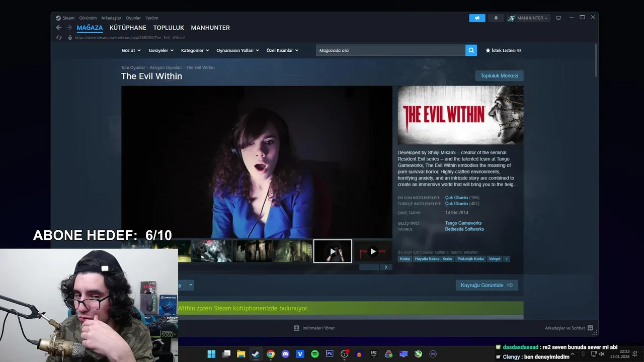644x362 pixels.
Task: Show hidden system tray icons chevron
Action: [573, 354]
